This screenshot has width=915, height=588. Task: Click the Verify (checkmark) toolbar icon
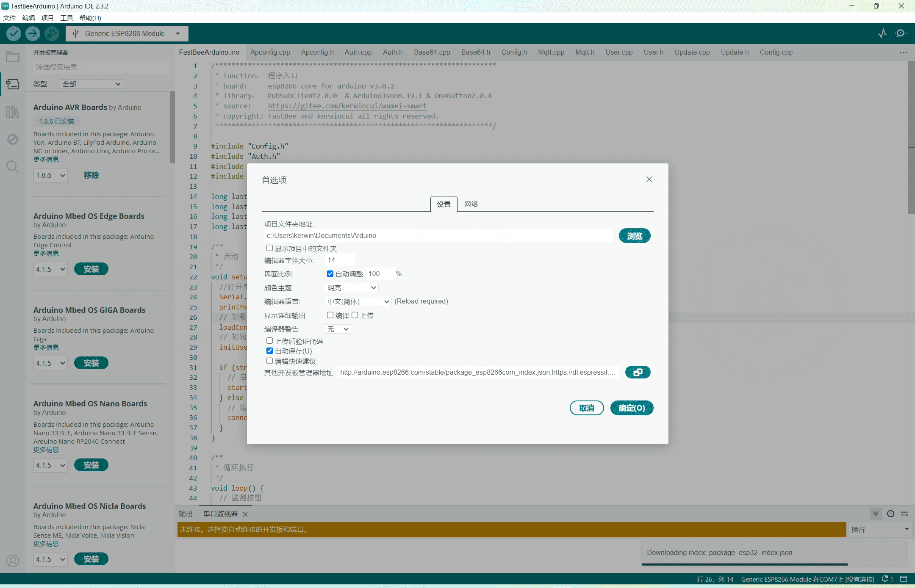click(14, 33)
